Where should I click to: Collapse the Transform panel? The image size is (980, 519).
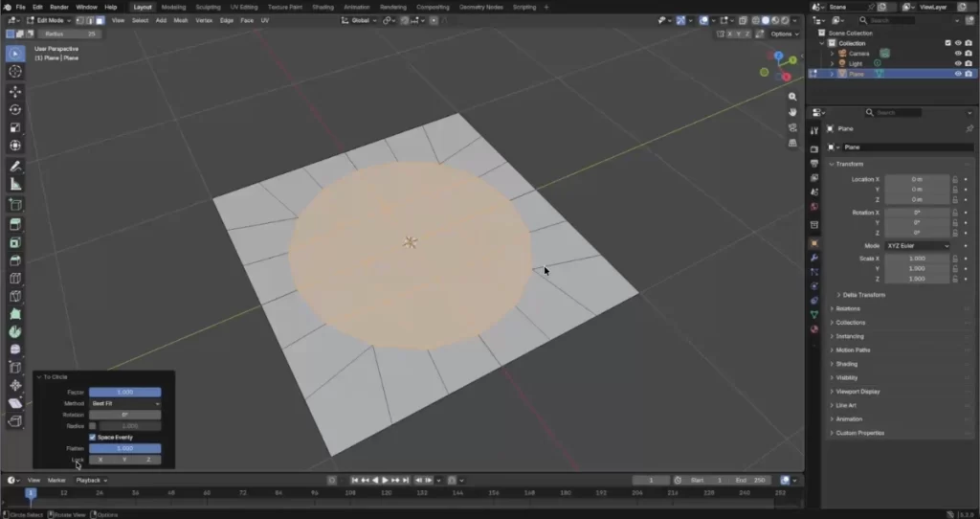850,164
